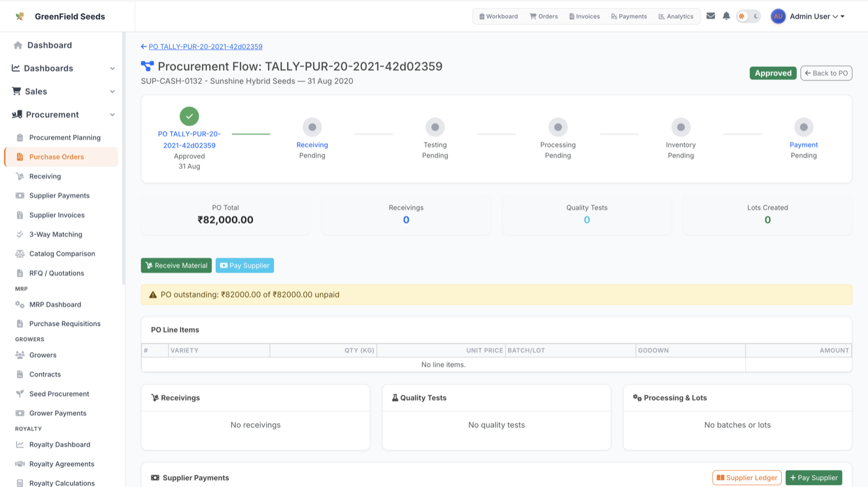
Task: Open the Workboard tab in top navigation
Action: (x=498, y=16)
